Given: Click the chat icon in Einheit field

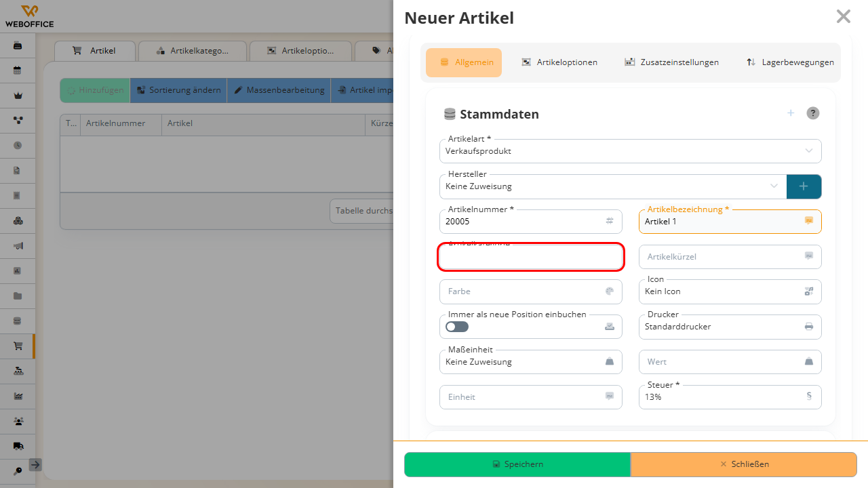Looking at the screenshot, I should point(610,397).
